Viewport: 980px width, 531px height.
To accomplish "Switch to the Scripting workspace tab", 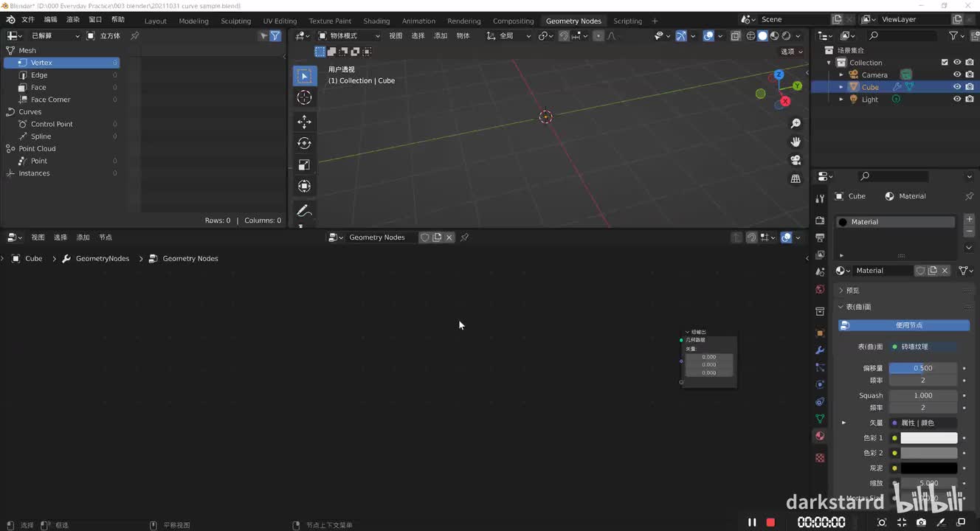I will [627, 21].
